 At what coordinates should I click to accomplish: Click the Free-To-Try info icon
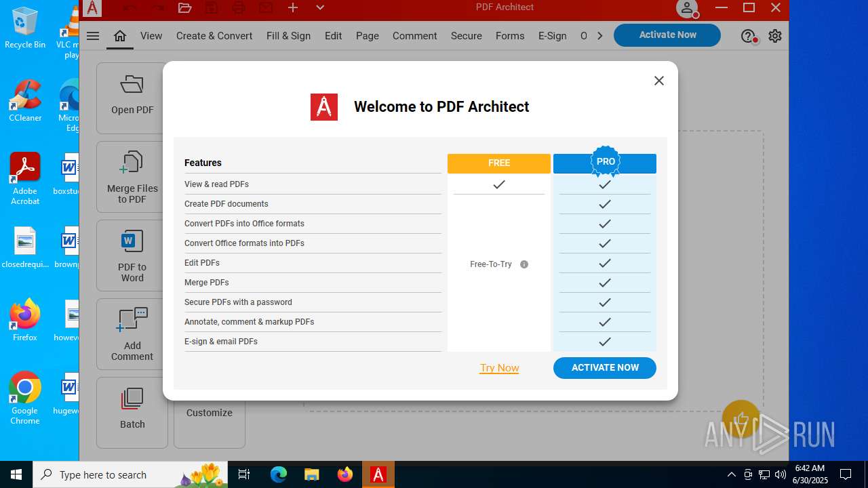click(x=524, y=264)
